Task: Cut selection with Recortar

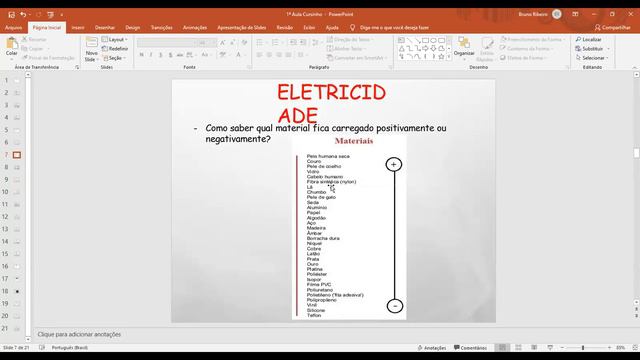Action: (34, 40)
